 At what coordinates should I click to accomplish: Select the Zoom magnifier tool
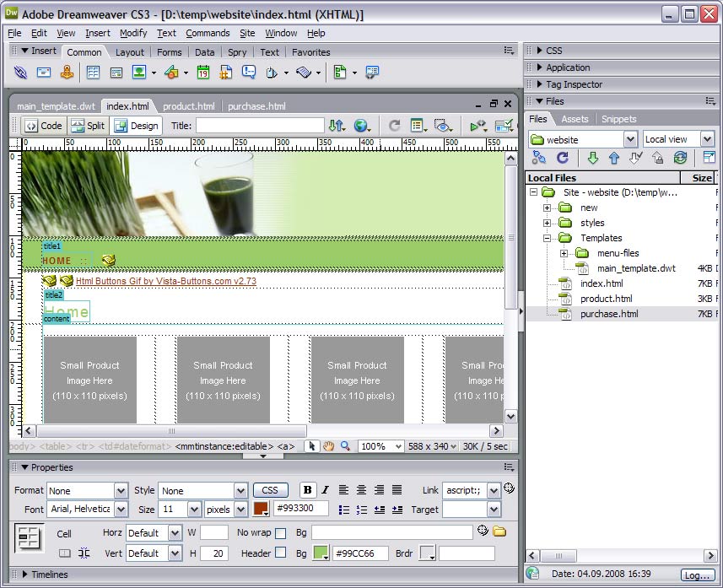coord(345,446)
